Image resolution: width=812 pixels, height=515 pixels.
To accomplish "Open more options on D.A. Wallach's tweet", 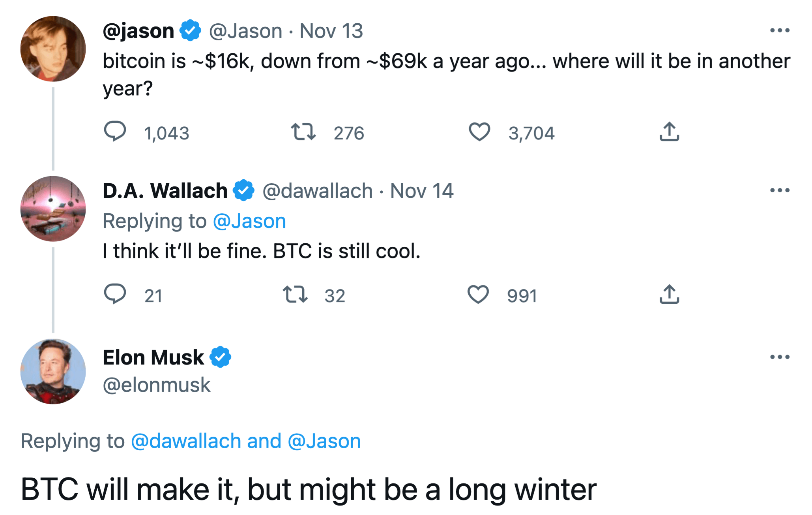I will [780, 190].
